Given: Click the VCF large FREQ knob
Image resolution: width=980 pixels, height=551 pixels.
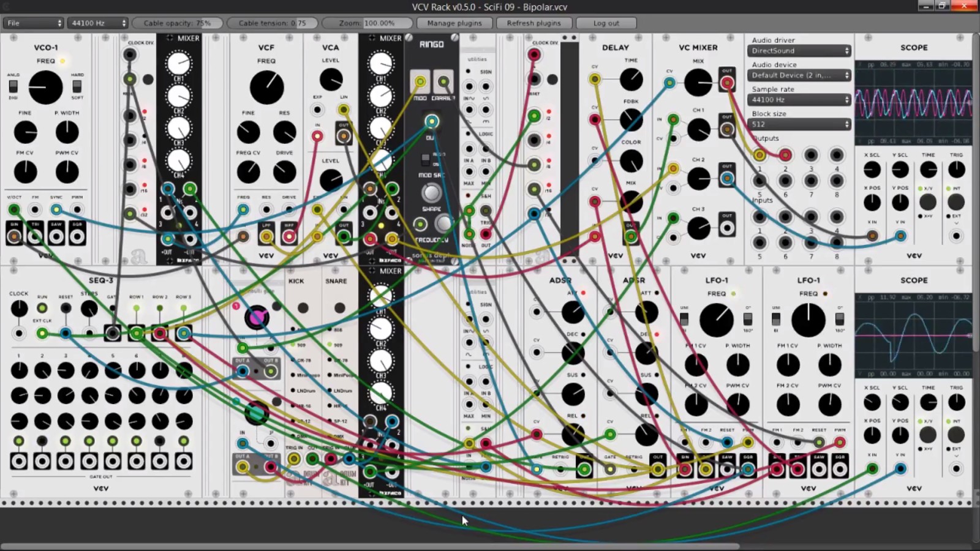Looking at the screenshot, I should pos(266,87).
